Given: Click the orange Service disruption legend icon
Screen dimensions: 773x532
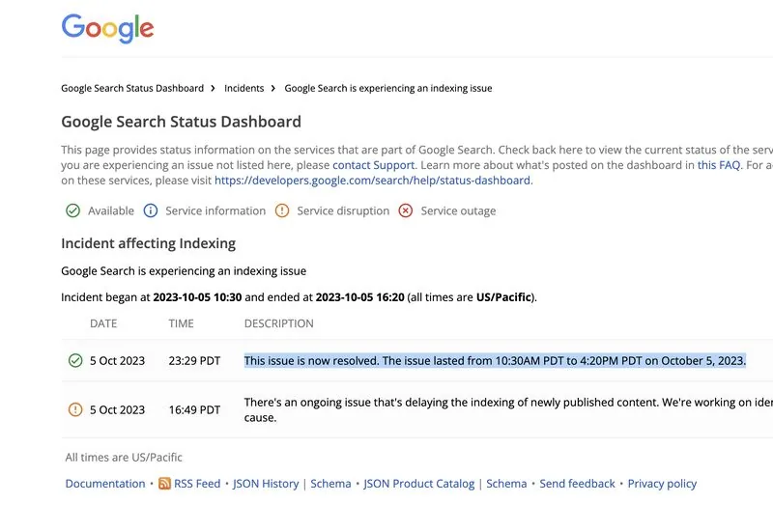Looking at the screenshot, I should pos(282,210).
